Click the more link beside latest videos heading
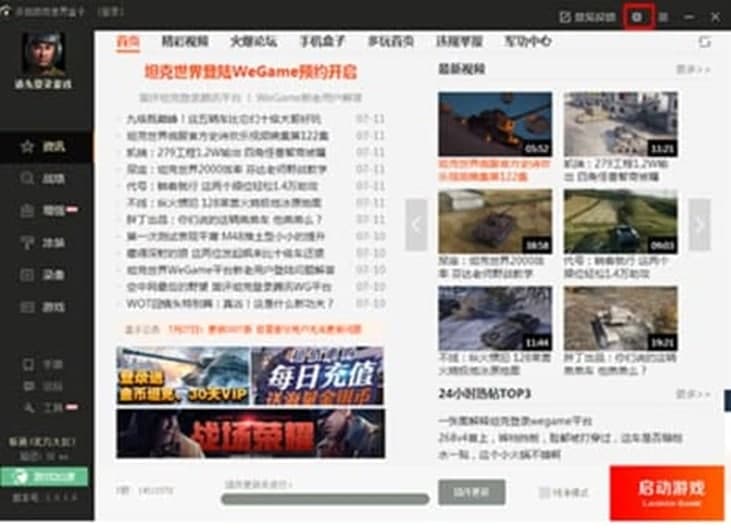731x530 pixels. point(693,69)
